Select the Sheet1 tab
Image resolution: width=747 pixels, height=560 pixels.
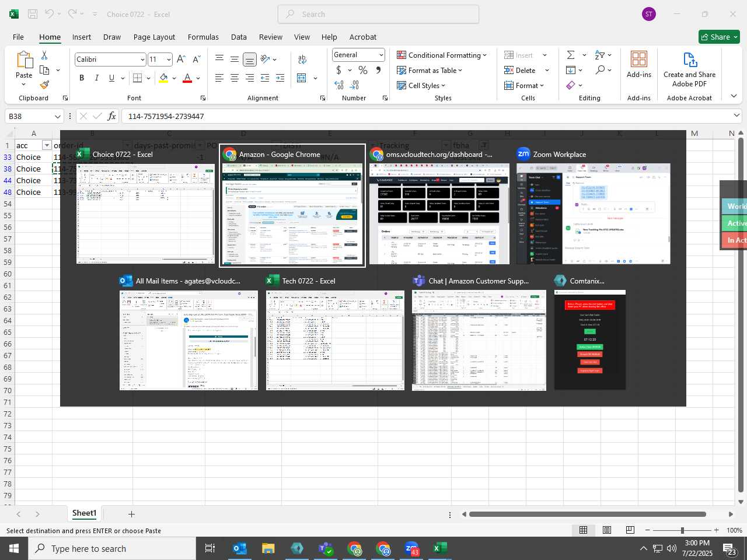84,513
